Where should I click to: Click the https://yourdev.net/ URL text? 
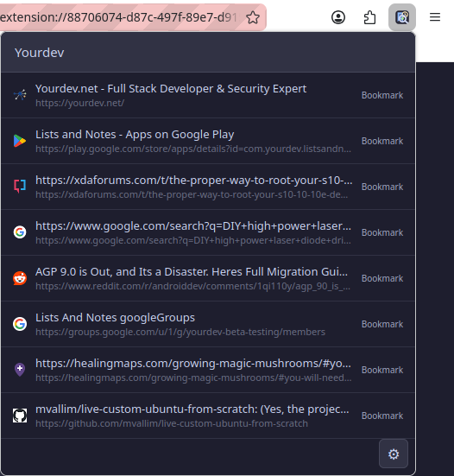(x=79, y=103)
